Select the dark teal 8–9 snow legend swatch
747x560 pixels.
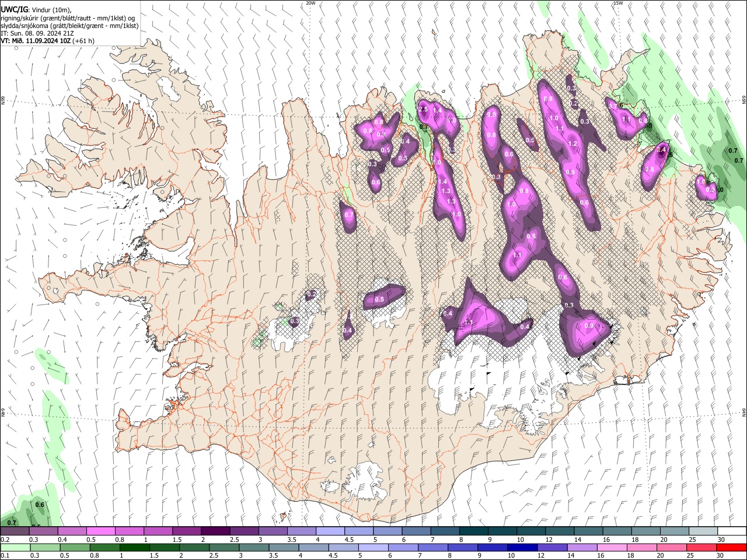[x=473, y=531]
